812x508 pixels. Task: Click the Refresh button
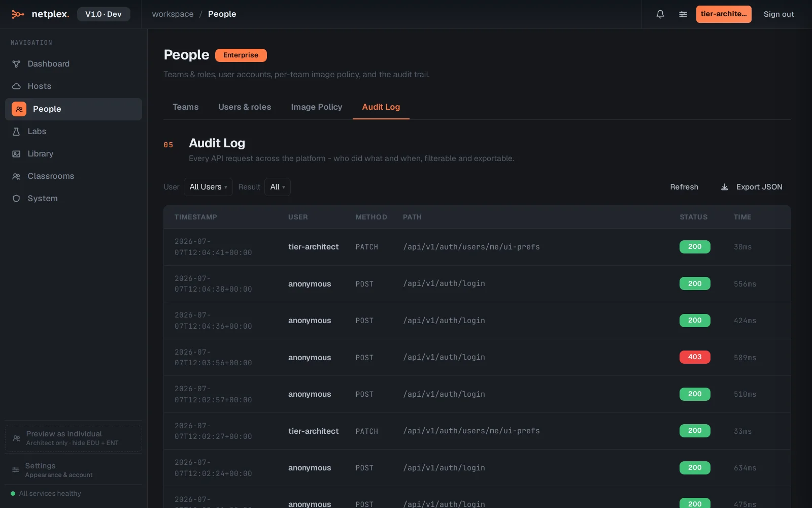tap(684, 187)
